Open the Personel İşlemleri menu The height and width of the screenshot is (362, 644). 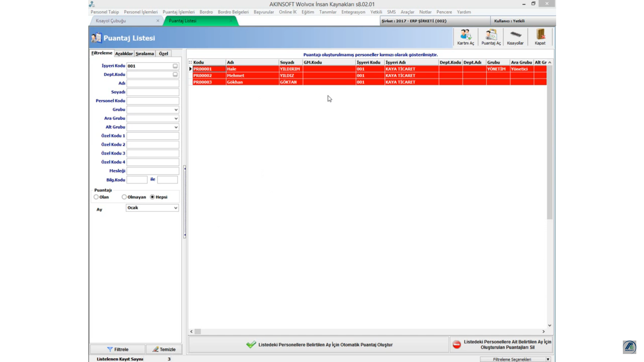(x=141, y=12)
